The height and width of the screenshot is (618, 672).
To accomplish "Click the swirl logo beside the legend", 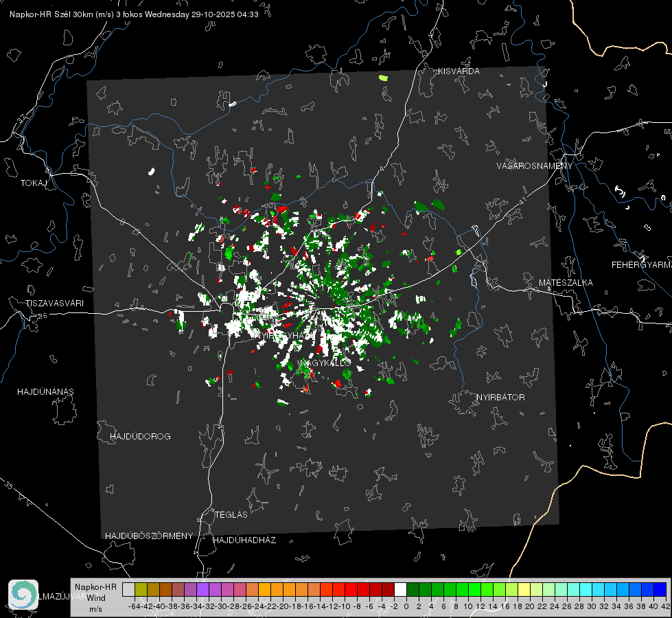I will click(23, 595).
